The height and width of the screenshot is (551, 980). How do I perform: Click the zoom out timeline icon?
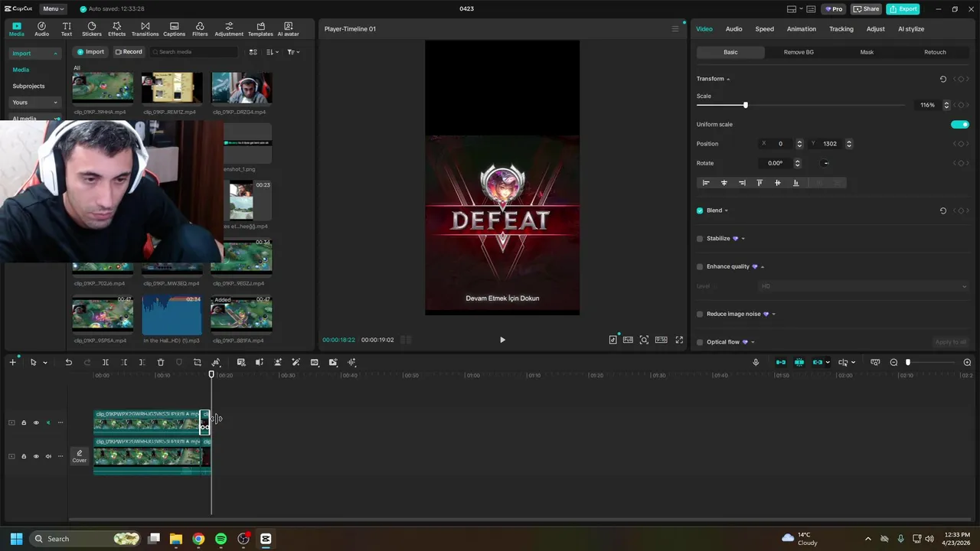(x=893, y=362)
